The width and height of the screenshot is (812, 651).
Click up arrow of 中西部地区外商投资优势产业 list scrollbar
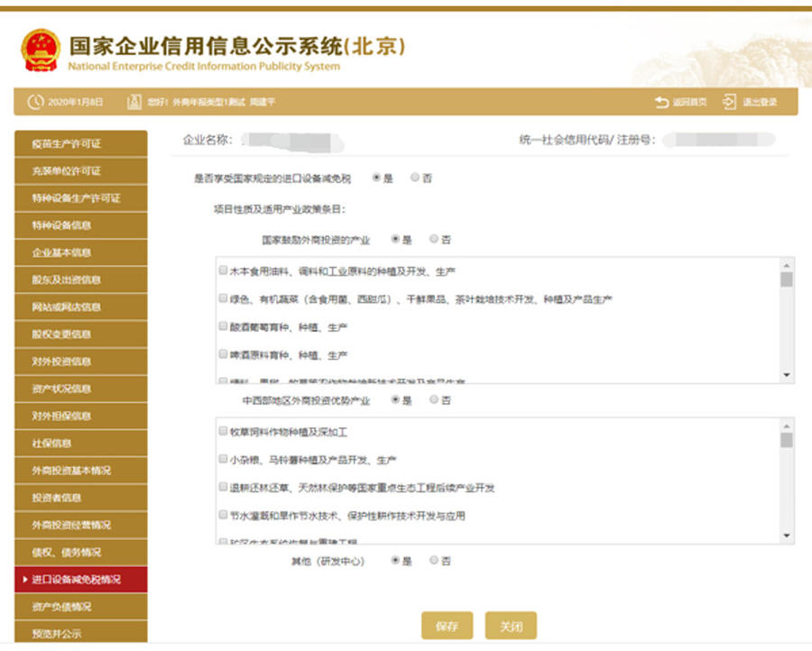point(787,426)
